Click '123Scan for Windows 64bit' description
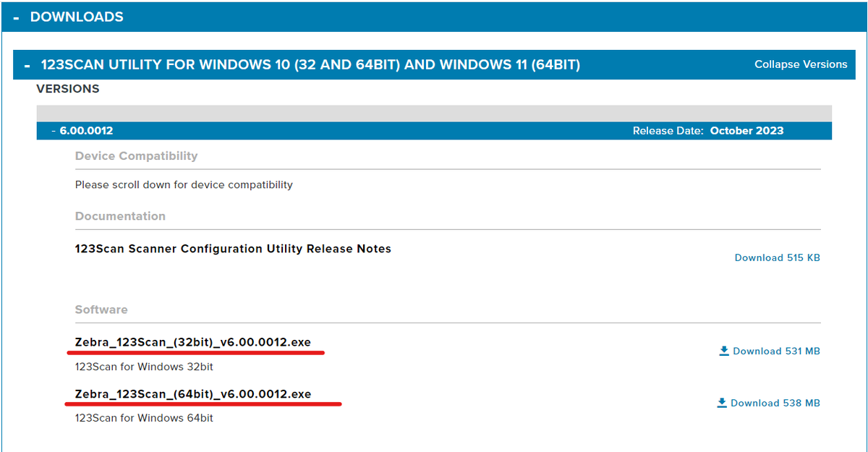Viewport: 868px width, 452px height. (144, 418)
